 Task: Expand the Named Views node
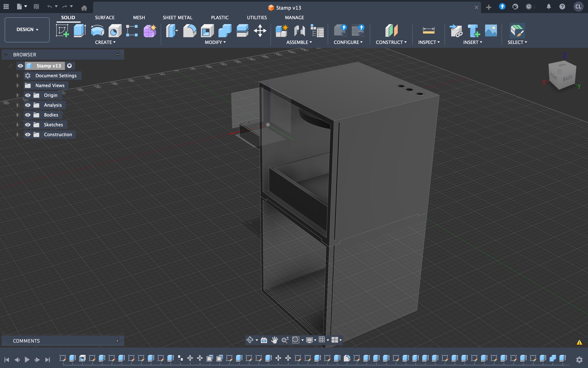(x=18, y=85)
